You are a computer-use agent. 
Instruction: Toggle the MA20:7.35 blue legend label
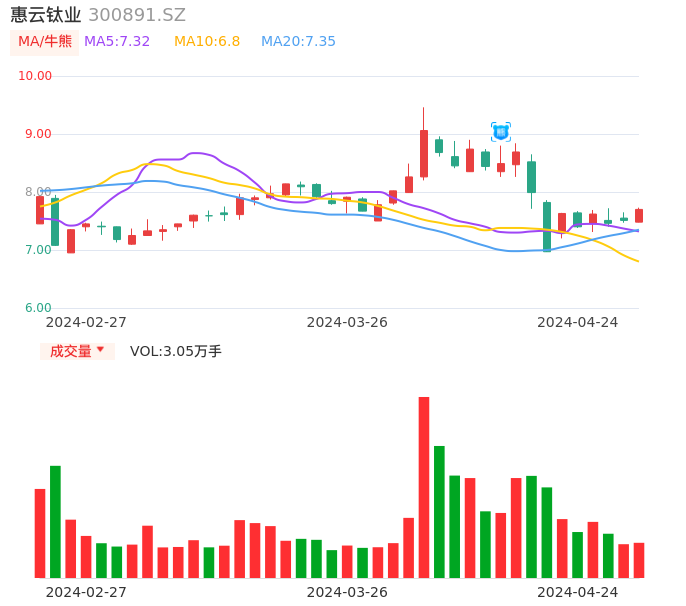point(298,41)
